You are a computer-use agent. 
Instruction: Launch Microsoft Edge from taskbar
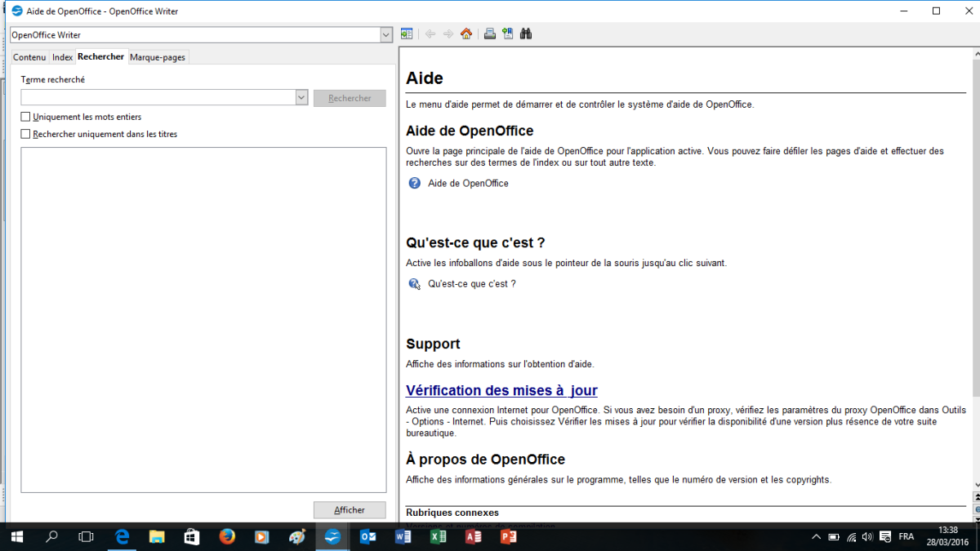[122, 537]
